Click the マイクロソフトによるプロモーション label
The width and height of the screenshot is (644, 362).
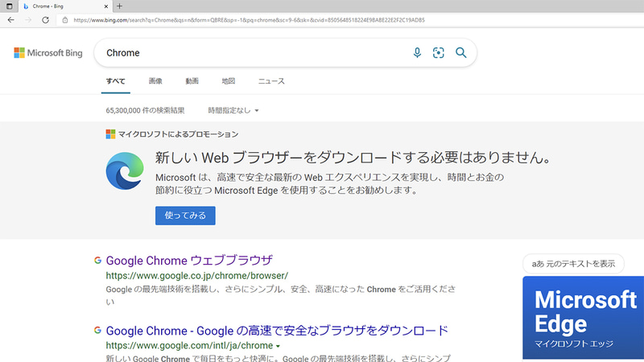coord(178,134)
